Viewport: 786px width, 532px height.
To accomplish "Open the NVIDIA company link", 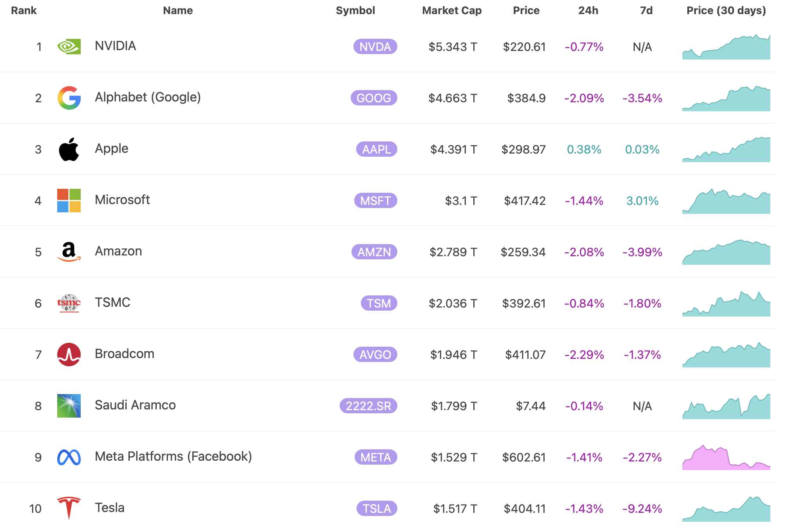I will [x=116, y=46].
